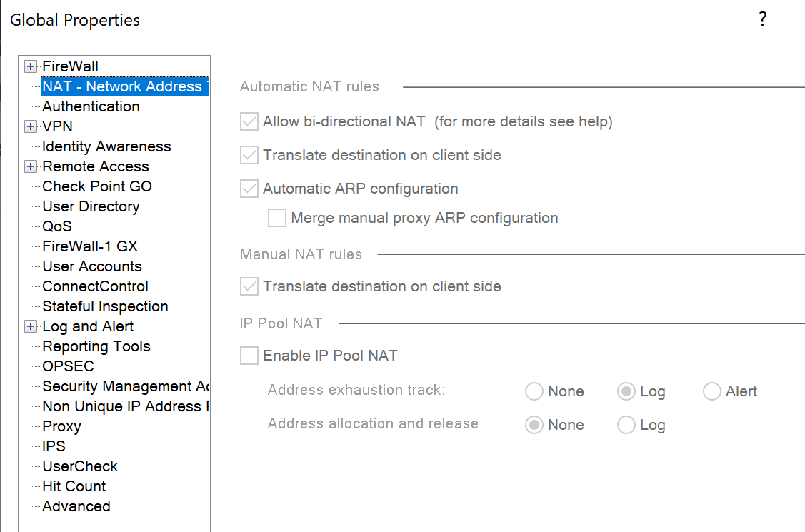Screen dimensions: 805x532
Task: Toggle Allow bi-directional NAT checkbox
Action: (249, 121)
